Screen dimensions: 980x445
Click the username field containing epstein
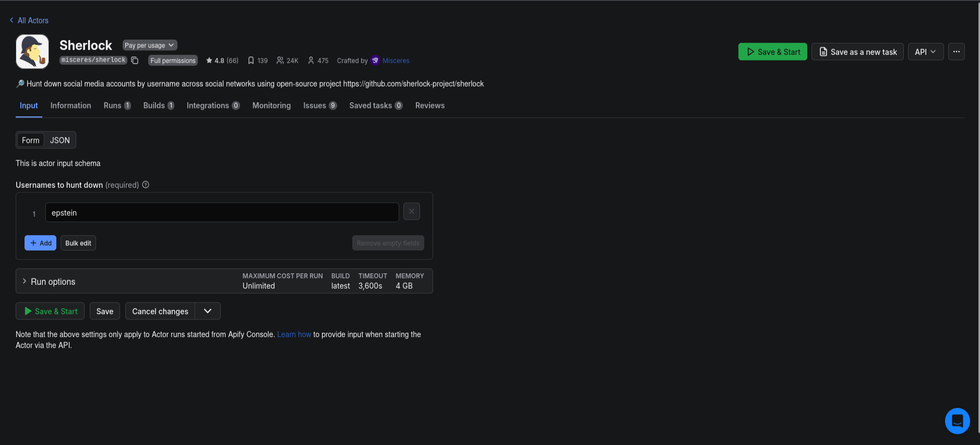coord(222,212)
